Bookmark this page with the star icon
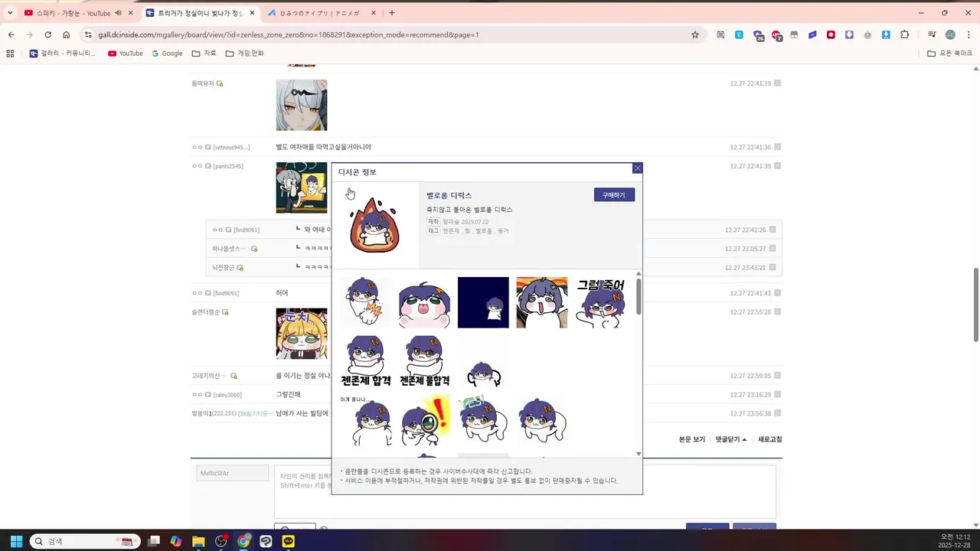Image resolution: width=980 pixels, height=551 pixels. pyautogui.click(x=695, y=34)
